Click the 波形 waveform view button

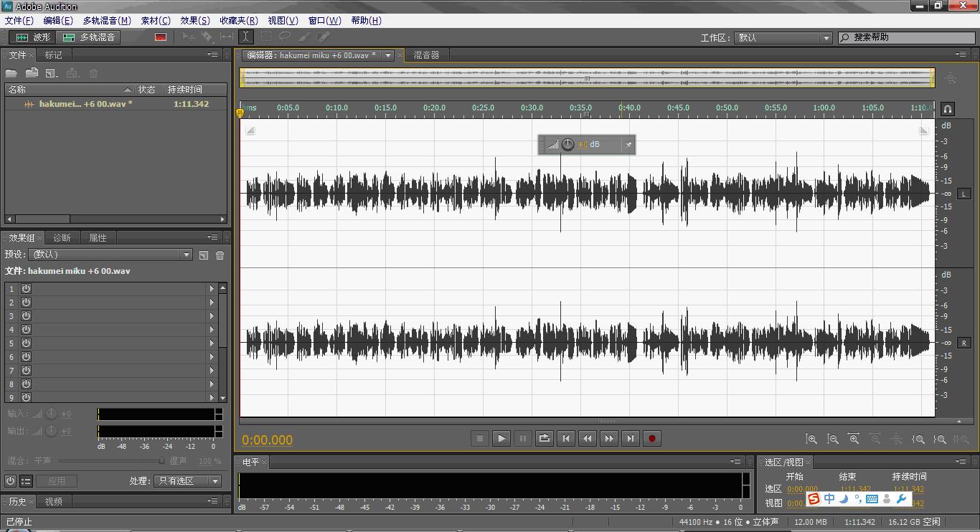click(32, 37)
